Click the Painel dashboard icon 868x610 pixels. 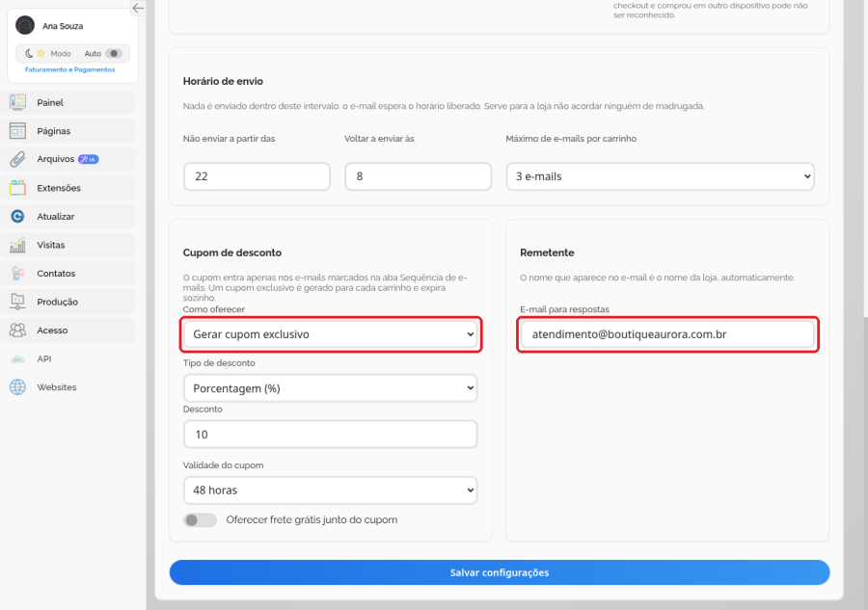coord(17,102)
